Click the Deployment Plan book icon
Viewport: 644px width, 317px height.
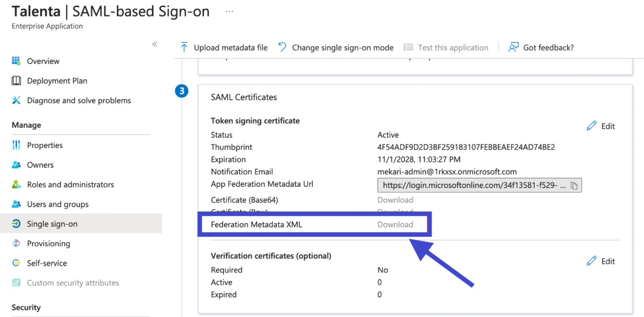coord(16,81)
